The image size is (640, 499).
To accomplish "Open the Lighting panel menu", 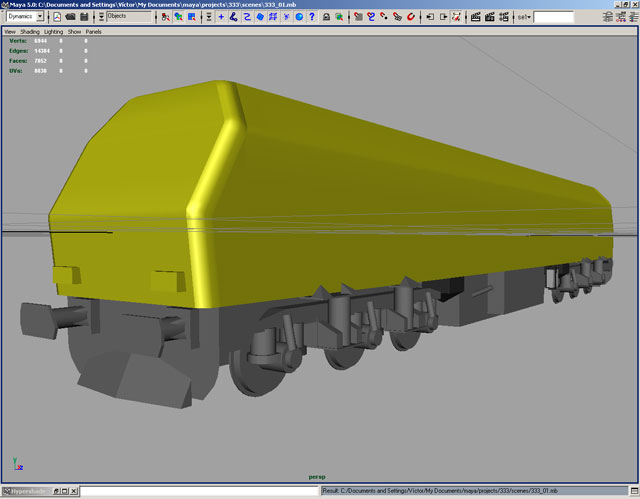I will click(x=53, y=32).
